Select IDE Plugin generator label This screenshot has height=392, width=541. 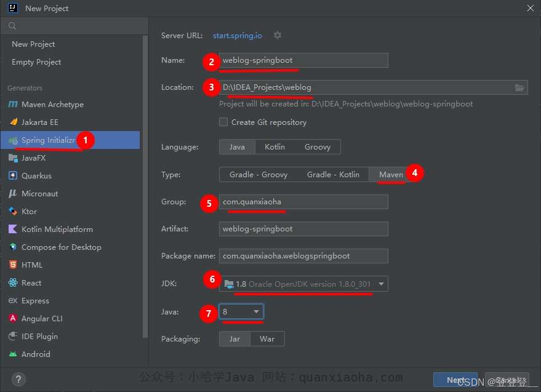click(x=39, y=337)
